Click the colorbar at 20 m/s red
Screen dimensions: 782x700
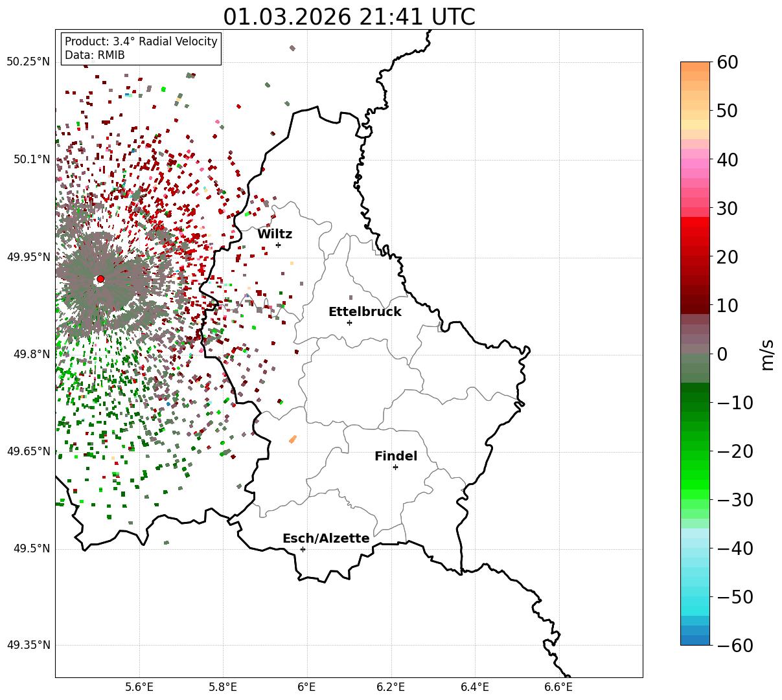pyautogui.click(x=695, y=256)
